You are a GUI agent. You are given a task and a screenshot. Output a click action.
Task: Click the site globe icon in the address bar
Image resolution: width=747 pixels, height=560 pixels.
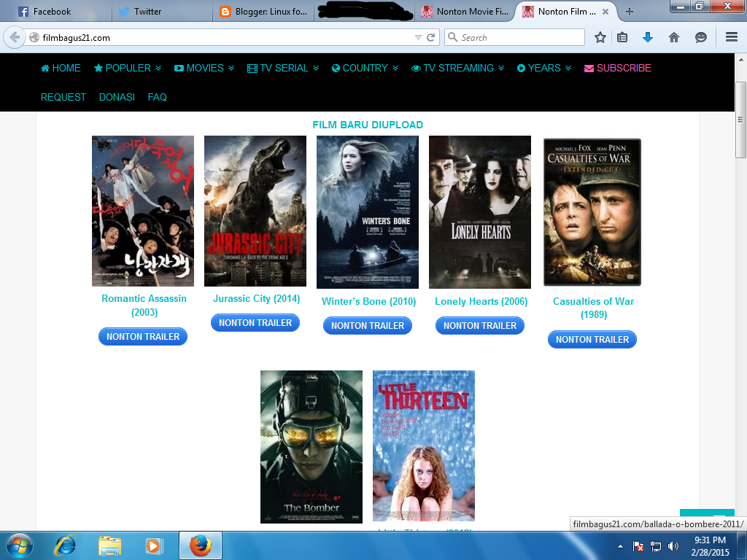point(34,37)
